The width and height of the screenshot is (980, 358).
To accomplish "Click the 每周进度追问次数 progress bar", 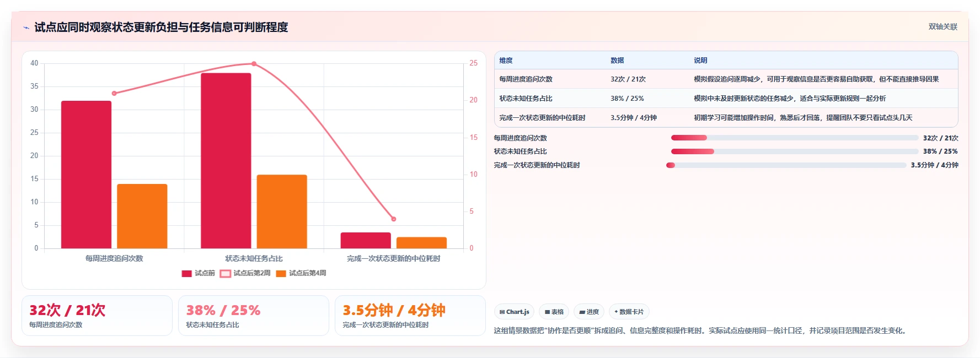I will pos(795,138).
